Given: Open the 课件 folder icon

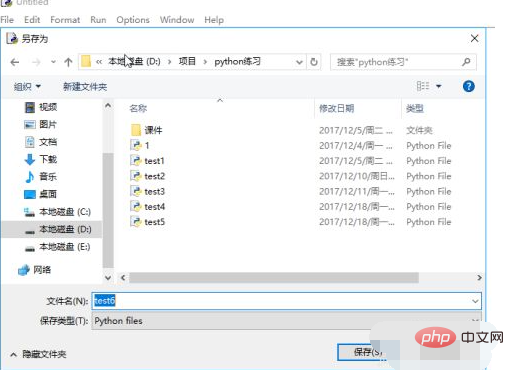Looking at the screenshot, I should 136,130.
